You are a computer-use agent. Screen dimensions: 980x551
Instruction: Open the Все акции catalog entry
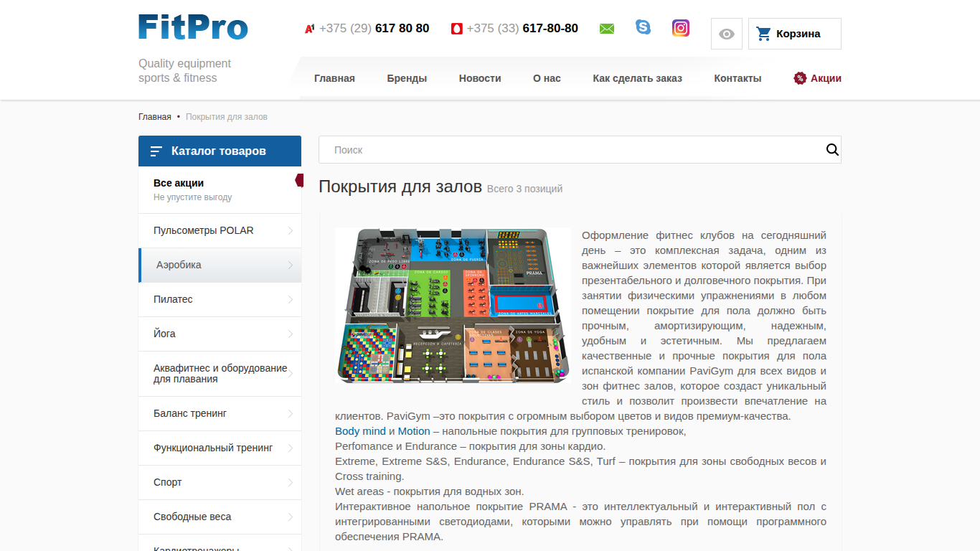220,190
